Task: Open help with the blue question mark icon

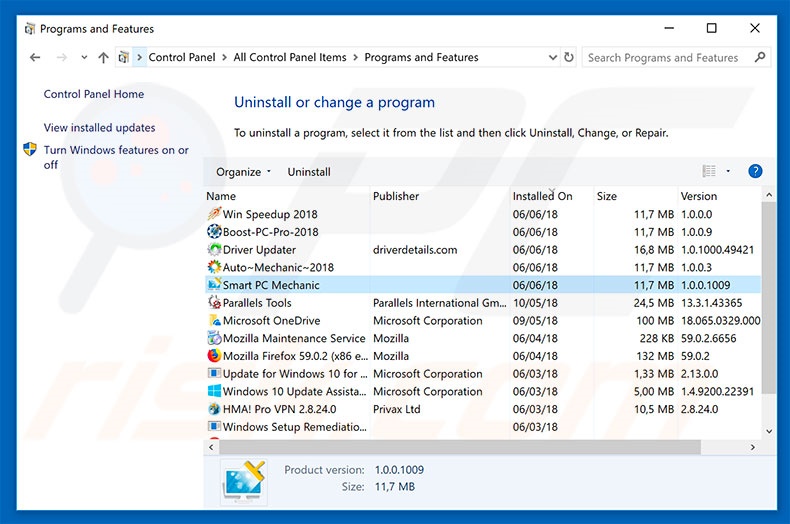Action: (755, 171)
